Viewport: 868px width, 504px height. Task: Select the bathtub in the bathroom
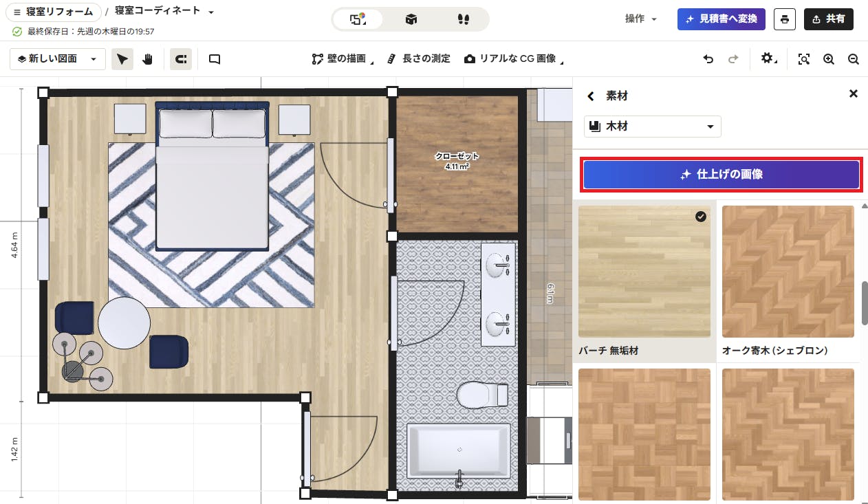459,450
